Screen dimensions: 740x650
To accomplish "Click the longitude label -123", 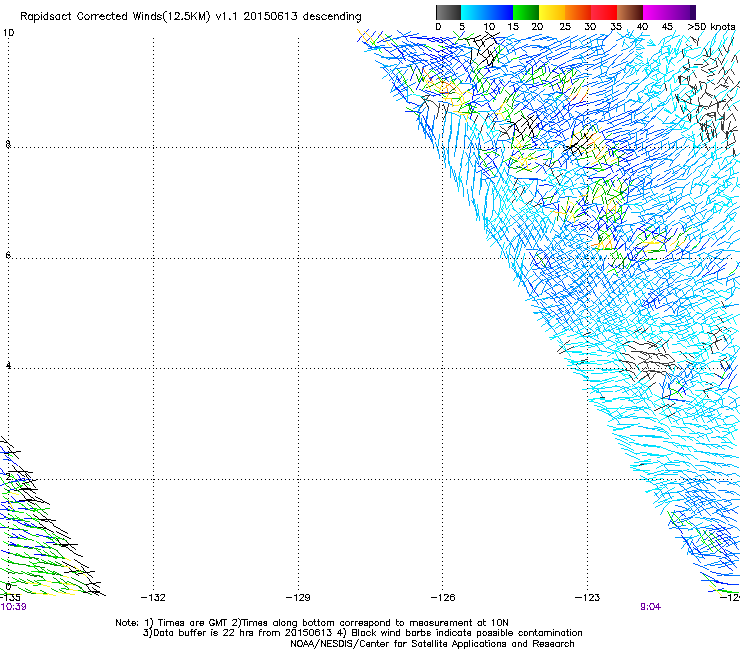I will coord(588,598).
